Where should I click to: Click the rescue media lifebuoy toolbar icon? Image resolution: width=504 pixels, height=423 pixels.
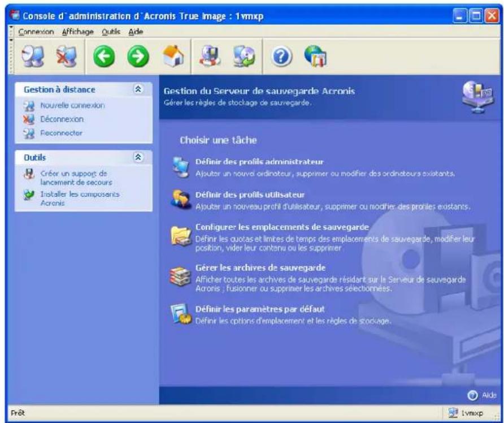point(210,56)
